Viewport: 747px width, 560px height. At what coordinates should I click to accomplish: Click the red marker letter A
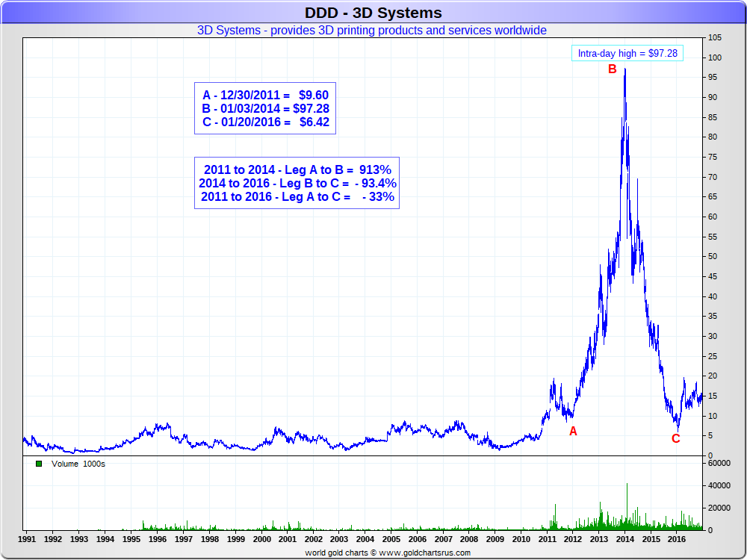[x=573, y=432]
